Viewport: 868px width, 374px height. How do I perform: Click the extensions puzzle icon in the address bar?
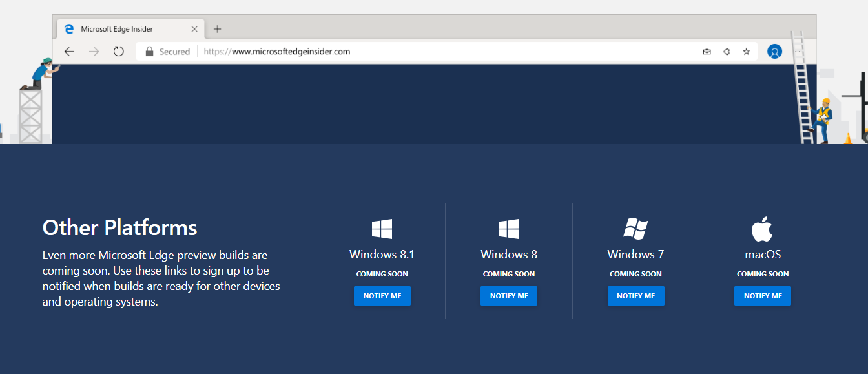727,52
